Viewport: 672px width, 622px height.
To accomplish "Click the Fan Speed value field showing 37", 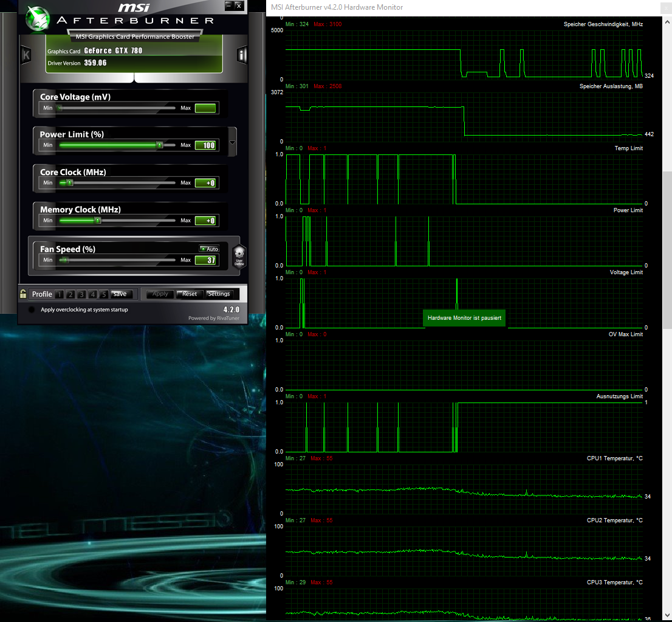I will click(x=205, y=260).
